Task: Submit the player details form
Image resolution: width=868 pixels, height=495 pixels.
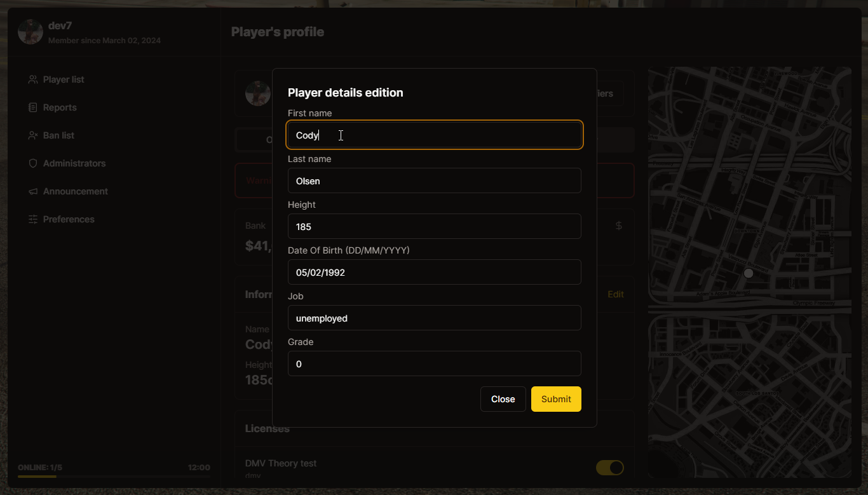Action: point(555,399)
